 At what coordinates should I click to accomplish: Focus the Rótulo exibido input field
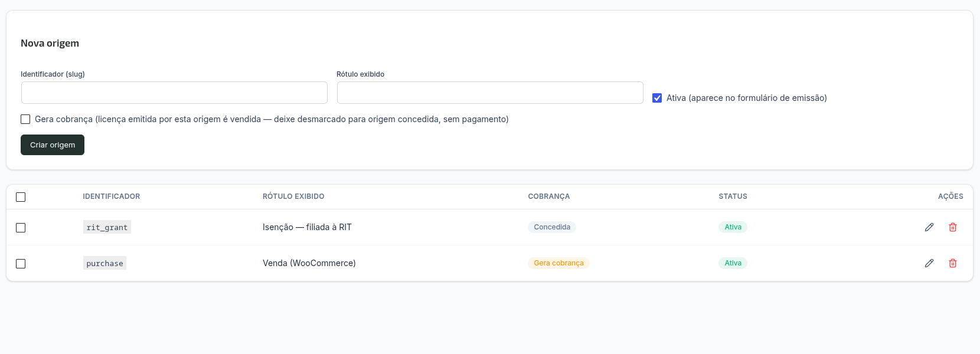coord(490,93)
